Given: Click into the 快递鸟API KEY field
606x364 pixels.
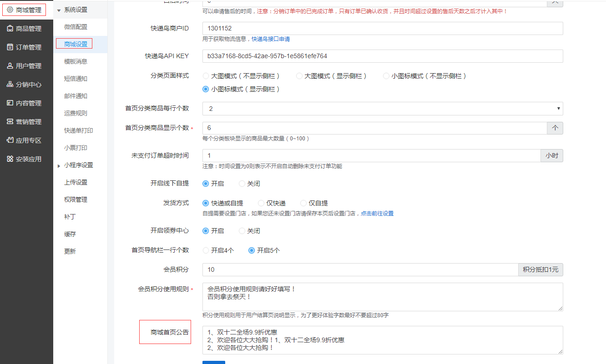Looking at the screenshot, I should click(382, 56).
